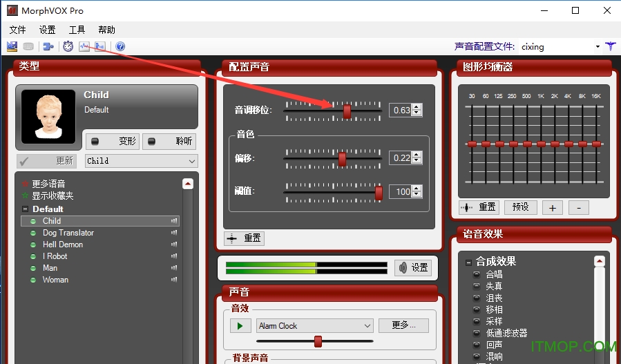Click the equalizer plus button

[553, 207]
